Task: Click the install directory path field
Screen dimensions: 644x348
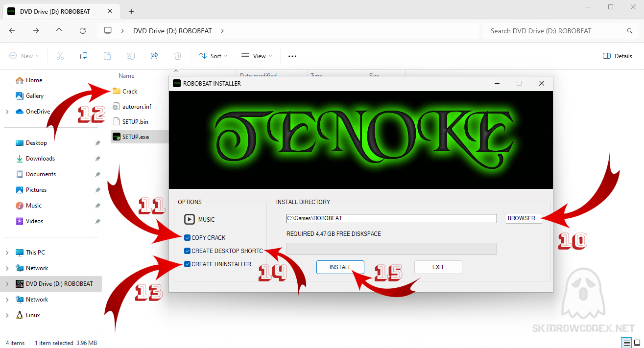Action: tap(391, 218)
